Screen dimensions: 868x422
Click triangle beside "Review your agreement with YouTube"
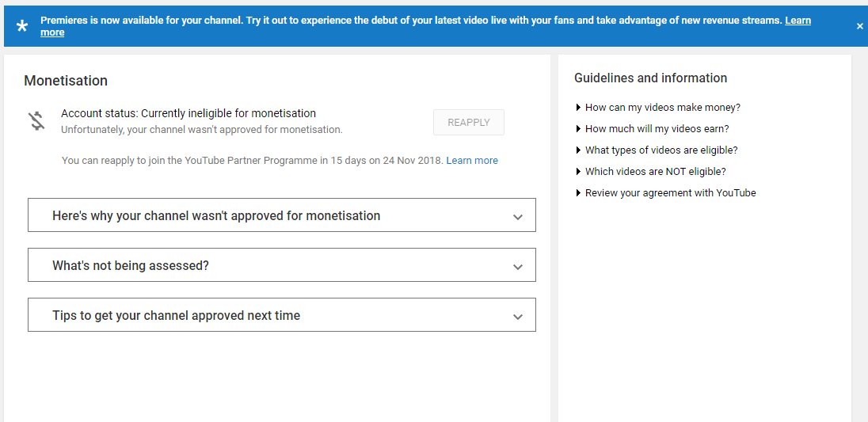[x=579, y=193]
